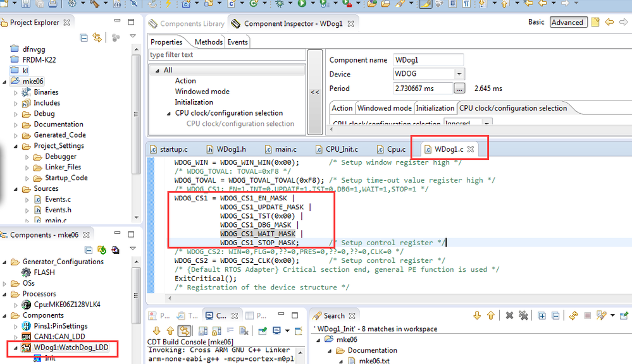
Task: Collapse all in Project Explorer
Action: (x=84, y=38)
